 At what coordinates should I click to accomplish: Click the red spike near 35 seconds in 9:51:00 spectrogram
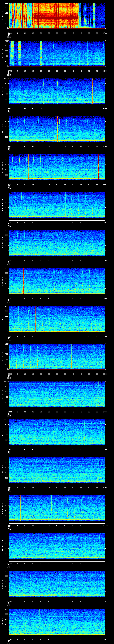[65, 205]
